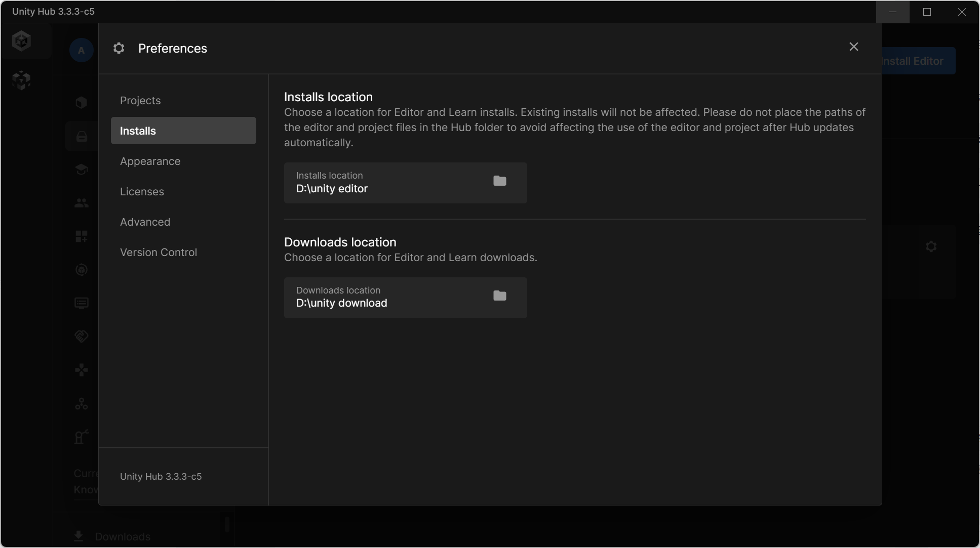Click the Community people icon in the sidebar
Image resolution: width=980 pixels, height=548 pixels.
point(82,203)
